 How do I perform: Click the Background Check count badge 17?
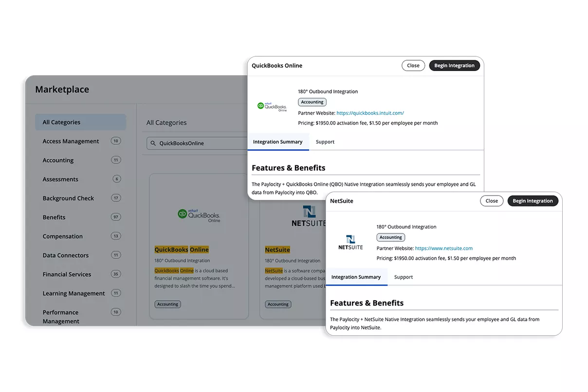(x=115, y=198)
